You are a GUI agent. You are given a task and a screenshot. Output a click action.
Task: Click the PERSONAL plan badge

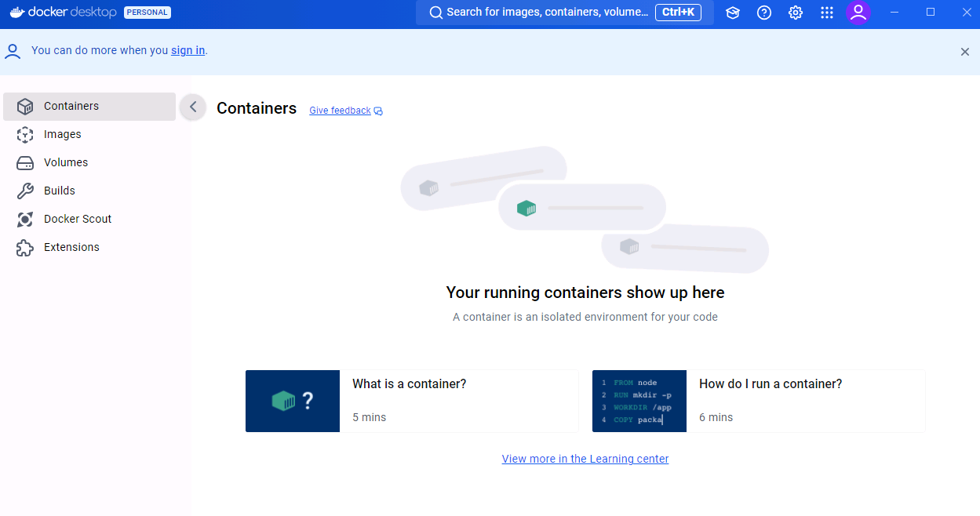[x=148, y=13]
